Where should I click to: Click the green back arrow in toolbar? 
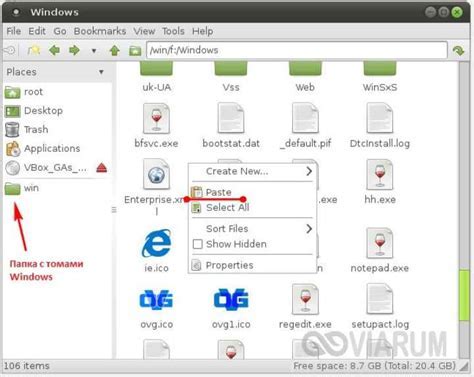point(54,50)
